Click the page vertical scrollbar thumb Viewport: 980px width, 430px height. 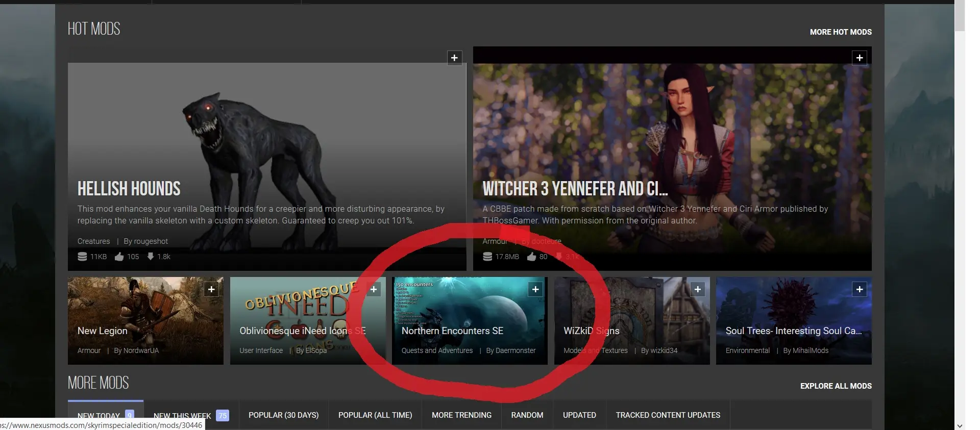(x=960, y=16)
